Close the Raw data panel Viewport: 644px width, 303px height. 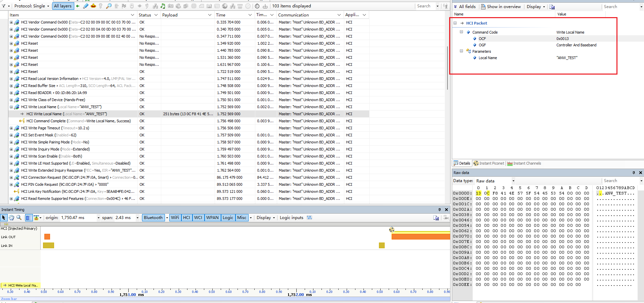pyautogui.click(x=641, y=173)
